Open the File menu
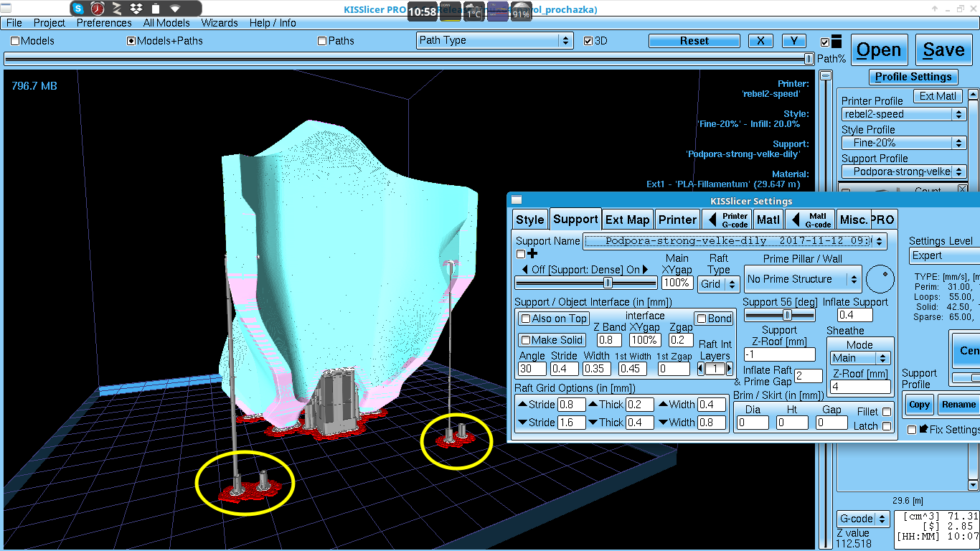The width and height of the screenshot is (980, 551). pos(14,23)
